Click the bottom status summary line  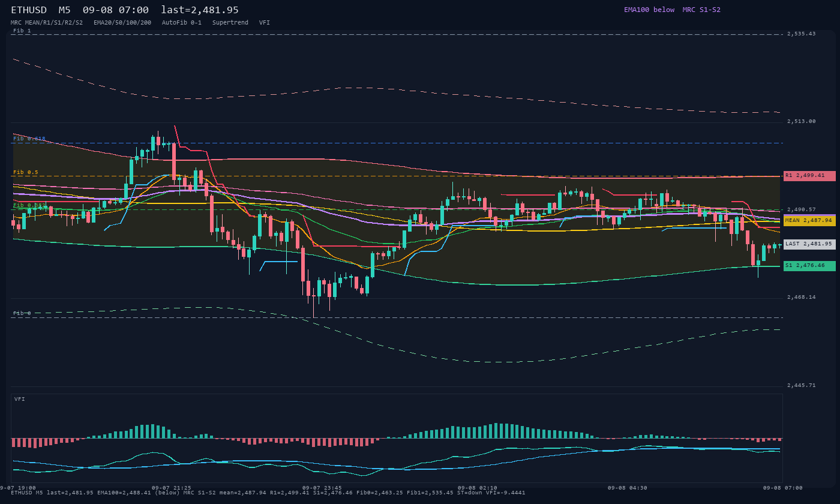point(268,493)
